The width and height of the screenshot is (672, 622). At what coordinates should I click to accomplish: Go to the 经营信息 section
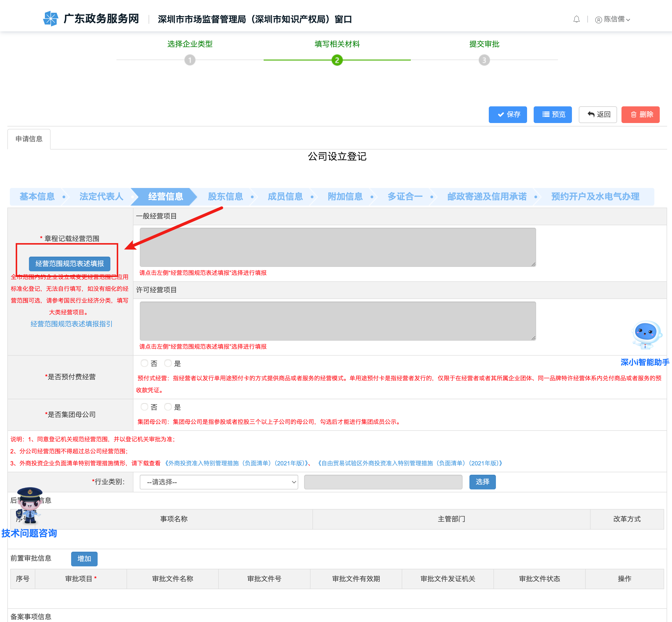point(165,197)
